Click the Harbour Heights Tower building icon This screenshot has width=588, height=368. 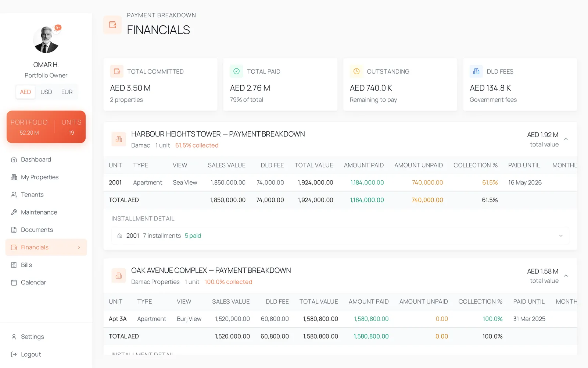119,139
